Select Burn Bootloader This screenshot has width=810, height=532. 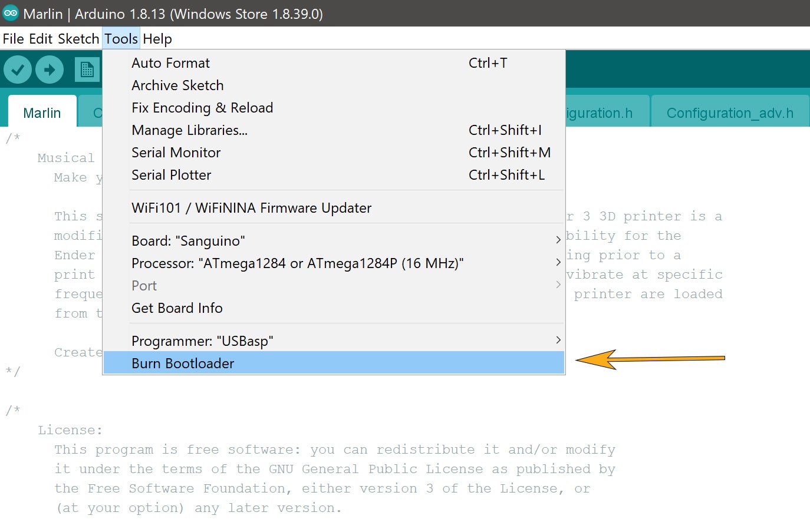[183, 364]
